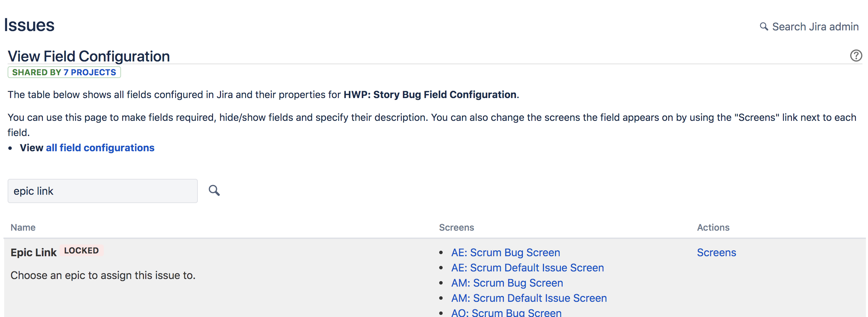The width and height of the screenshot is (868, 317).
Task: Click the Name column header
Action: coord(23,228)
